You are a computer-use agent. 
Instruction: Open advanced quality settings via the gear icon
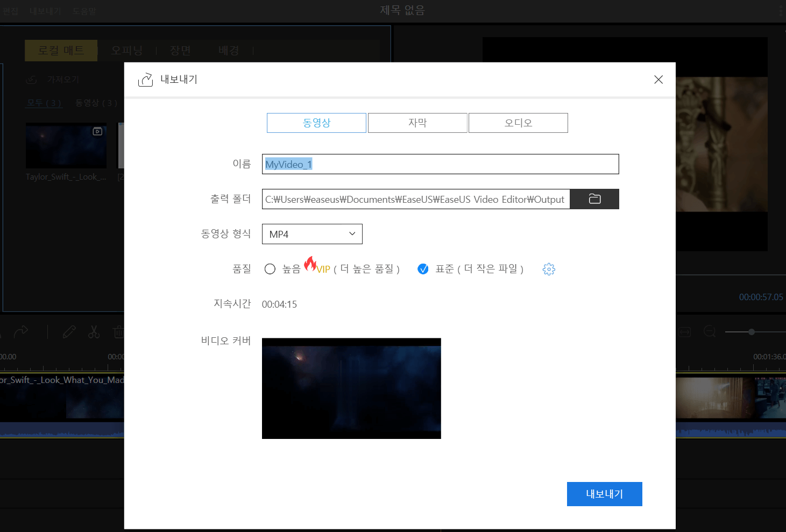pos(549,269)
